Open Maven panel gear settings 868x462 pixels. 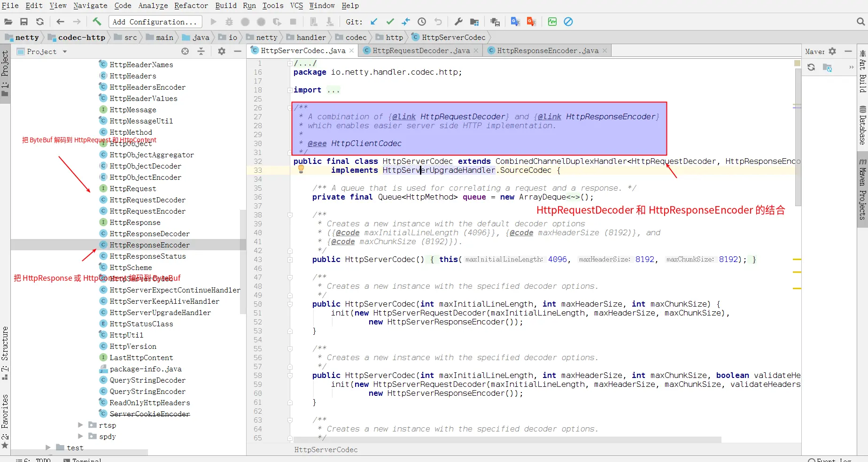(x=832, y=51)
